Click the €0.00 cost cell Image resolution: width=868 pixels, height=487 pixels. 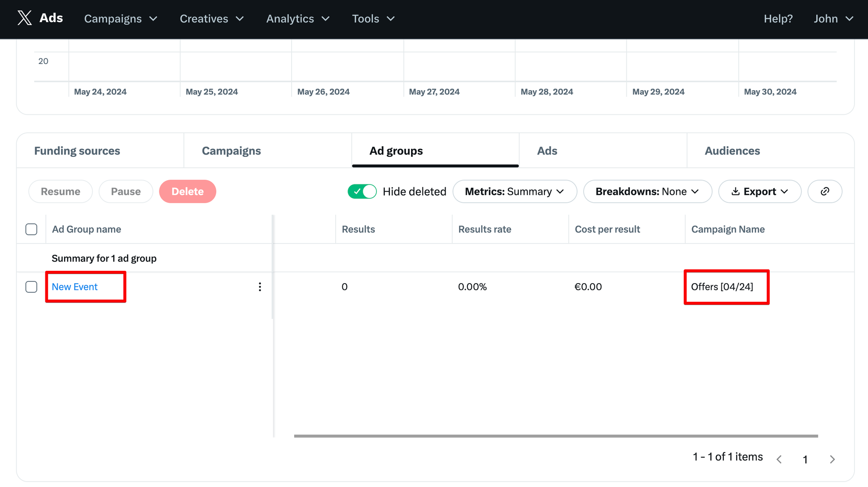pos(588,287)
